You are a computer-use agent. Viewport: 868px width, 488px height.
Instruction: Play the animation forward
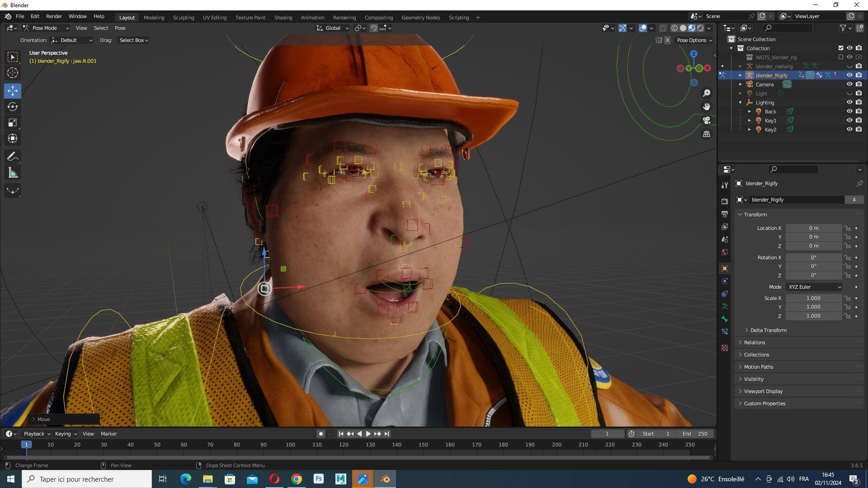point(368,434)
